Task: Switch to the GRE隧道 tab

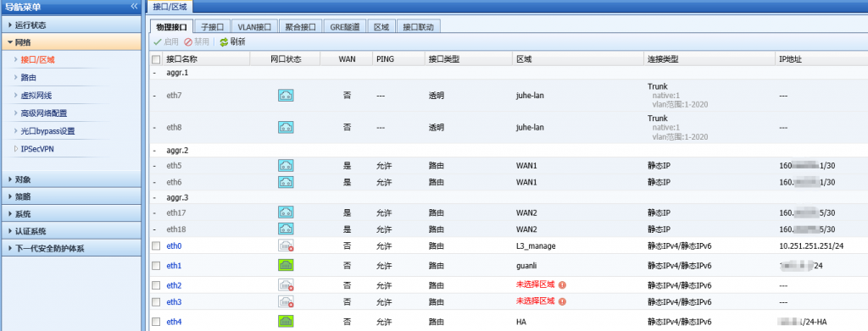Action: [345, 26]
